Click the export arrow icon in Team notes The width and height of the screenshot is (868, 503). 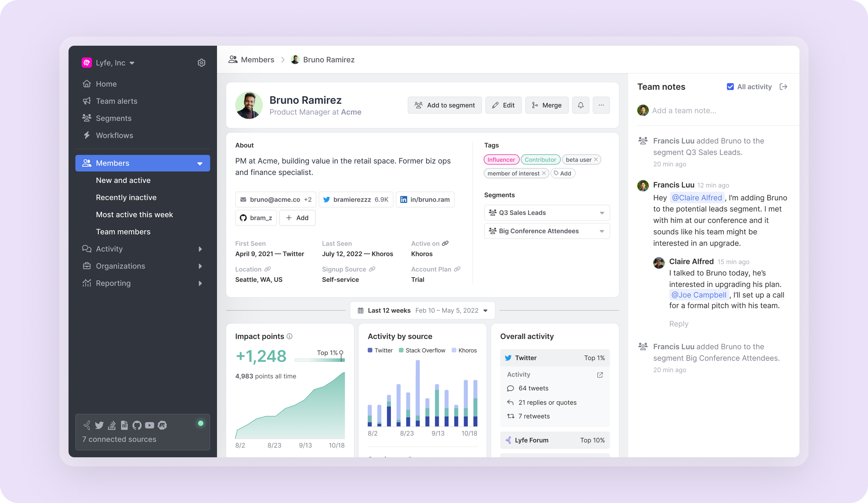[x=783, y=87]
